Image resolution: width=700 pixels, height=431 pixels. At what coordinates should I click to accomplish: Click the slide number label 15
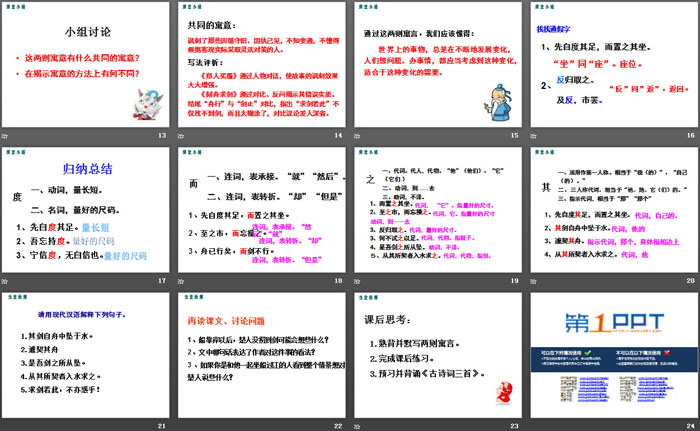coord(514,135)
